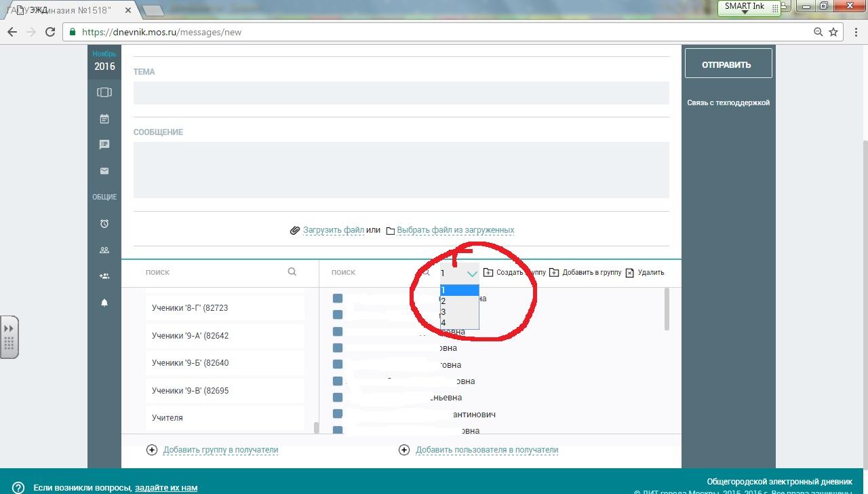Bookmark the page with the star icon
The height and width of the screenshot is (494, 868).
pyautogui.click(x=833, y=32)
